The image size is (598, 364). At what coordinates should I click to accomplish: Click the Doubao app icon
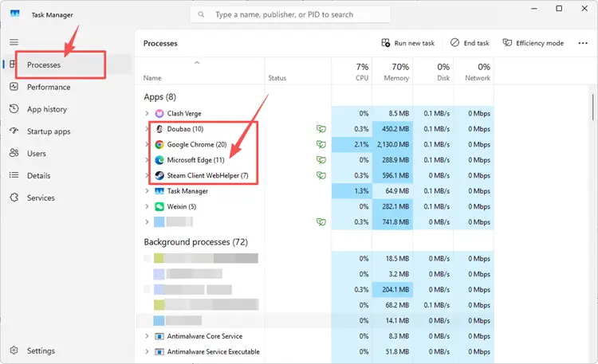click(x=159, y=129)
